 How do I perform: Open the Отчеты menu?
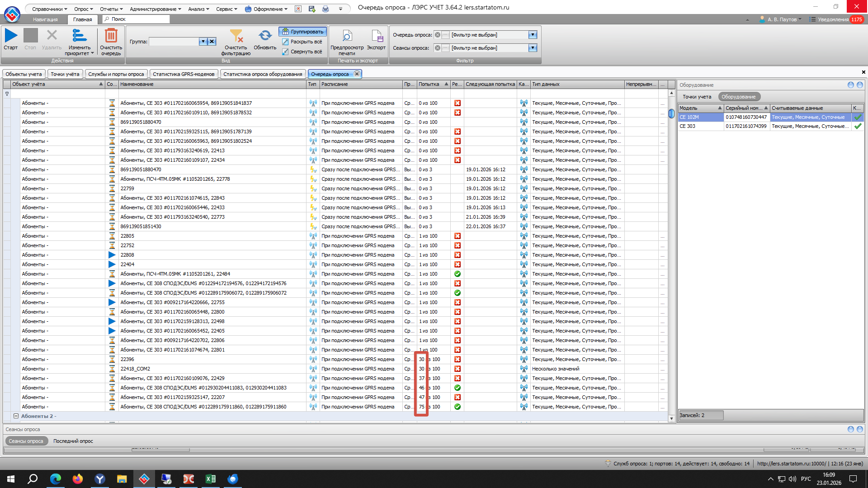pyautogui.click(x=111, y=9)
